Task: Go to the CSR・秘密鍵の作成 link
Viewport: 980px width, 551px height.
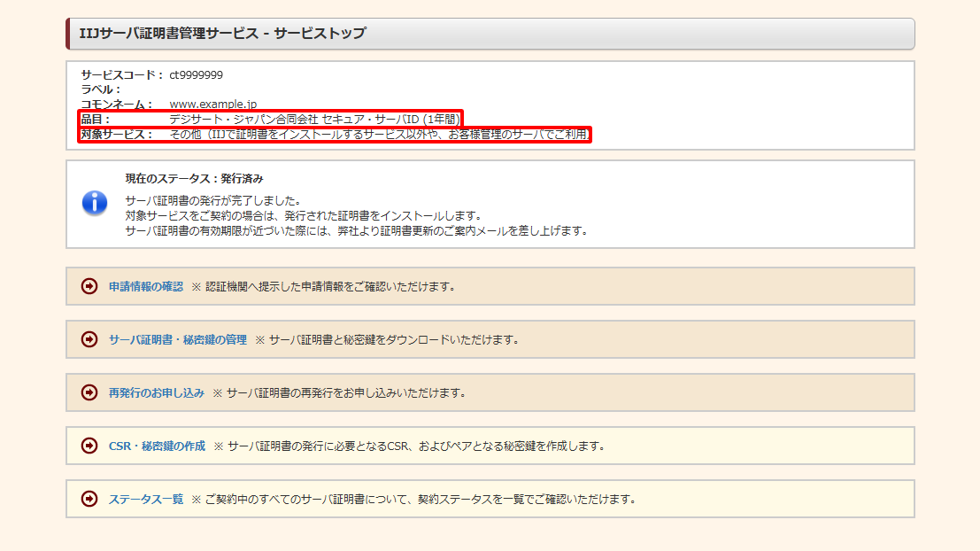Action: (157, 446)
